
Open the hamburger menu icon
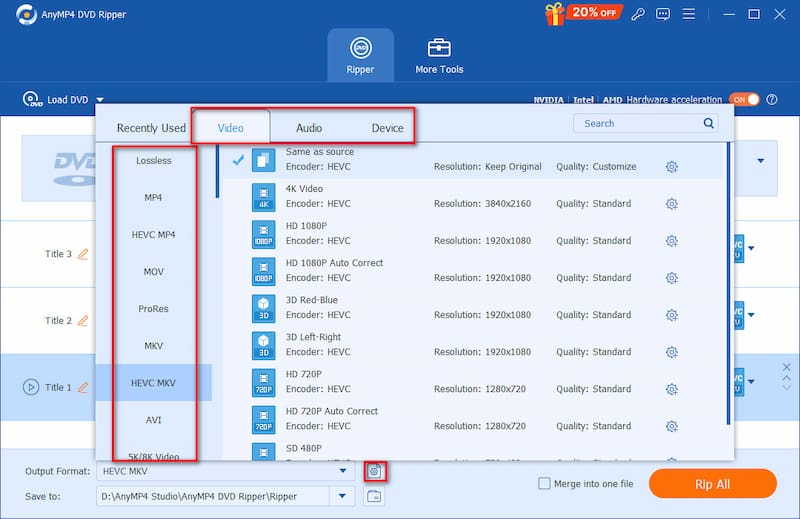click(x=689, y=14)
